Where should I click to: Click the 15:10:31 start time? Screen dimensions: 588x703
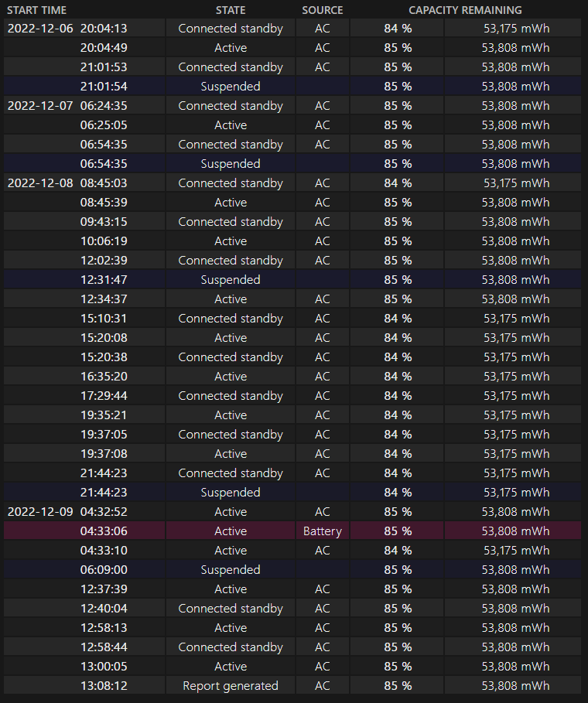pyautogui.click(x=104, y=319)
